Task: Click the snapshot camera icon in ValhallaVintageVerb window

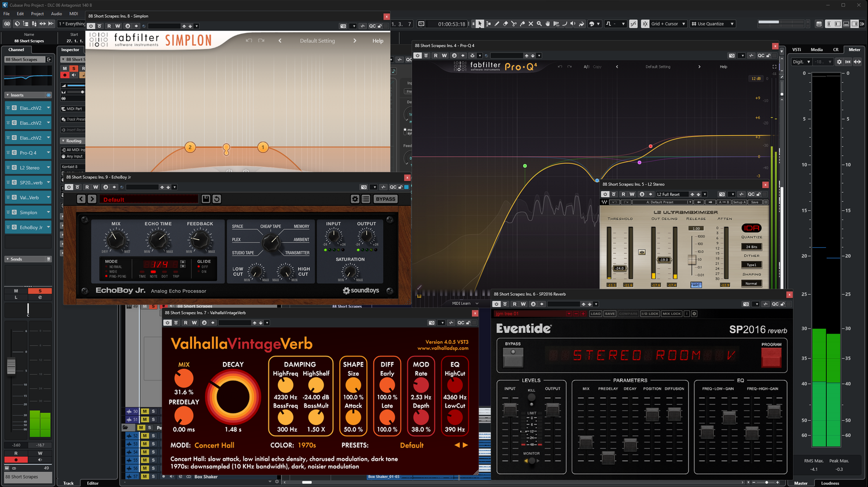Action: (x=431, y=323)
